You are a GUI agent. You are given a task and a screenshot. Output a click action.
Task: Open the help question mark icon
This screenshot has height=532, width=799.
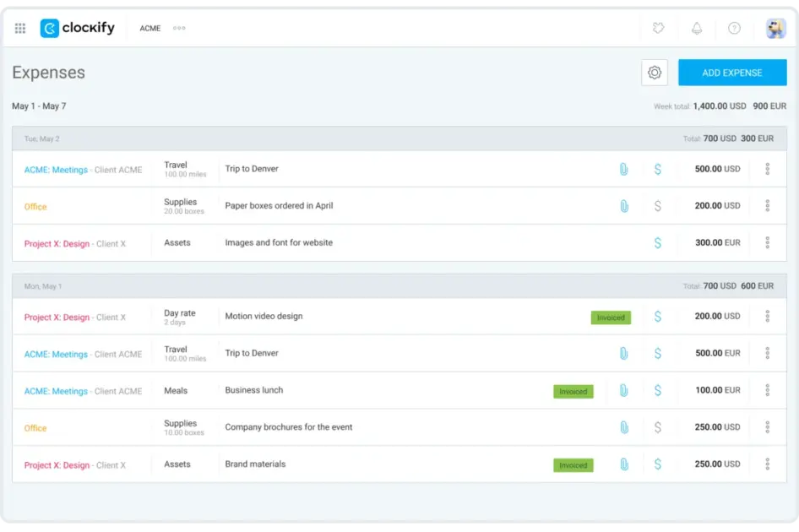[x=734, y=28]
